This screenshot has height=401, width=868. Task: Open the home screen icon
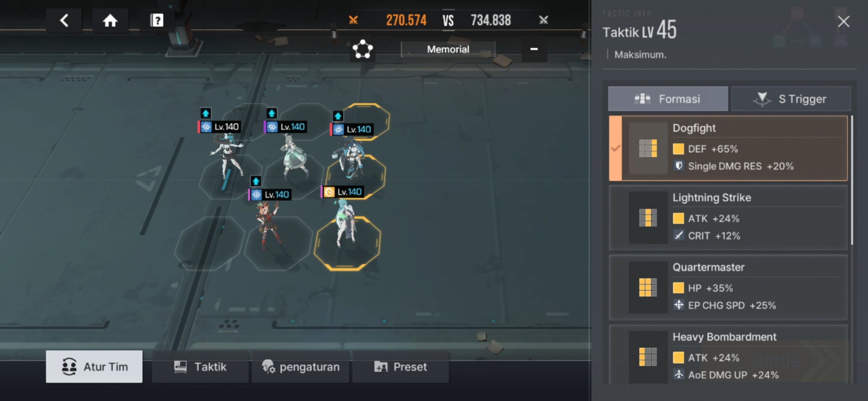click(x=110, y=20)
